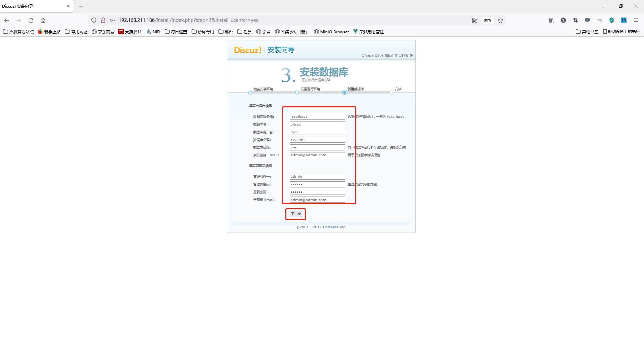Open the 每日巡查 bookmark folder

click(176, 32)
